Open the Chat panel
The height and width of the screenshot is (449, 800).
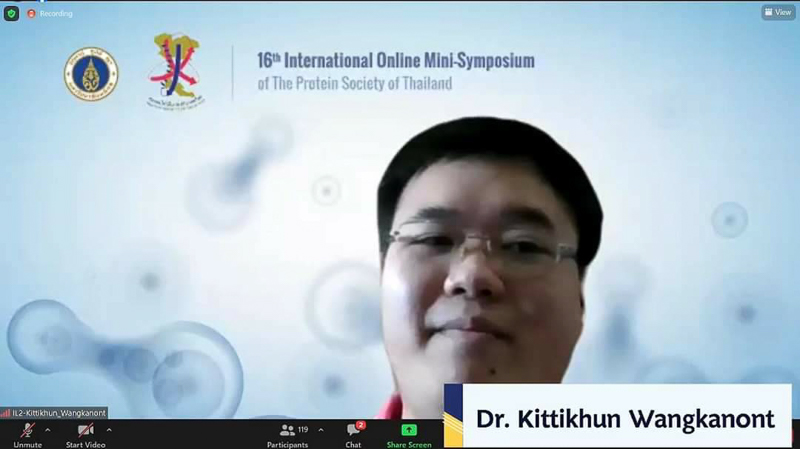tap(353, 434)
